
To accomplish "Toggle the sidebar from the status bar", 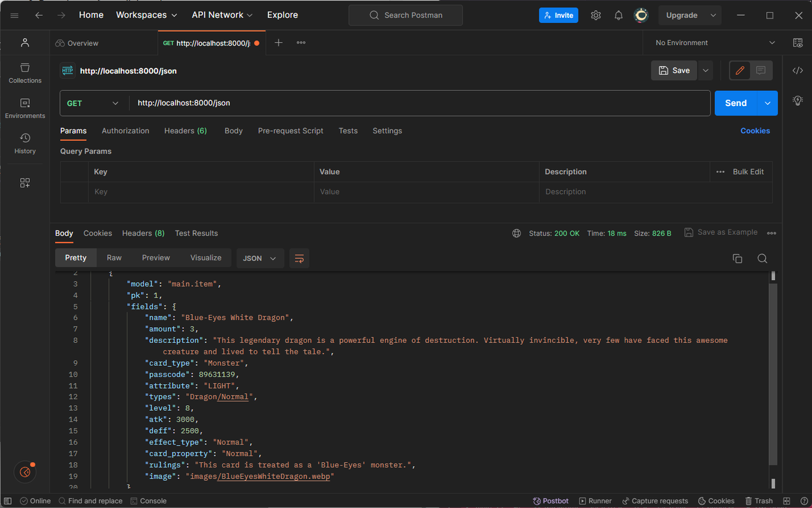I will (x=8, y=501).
